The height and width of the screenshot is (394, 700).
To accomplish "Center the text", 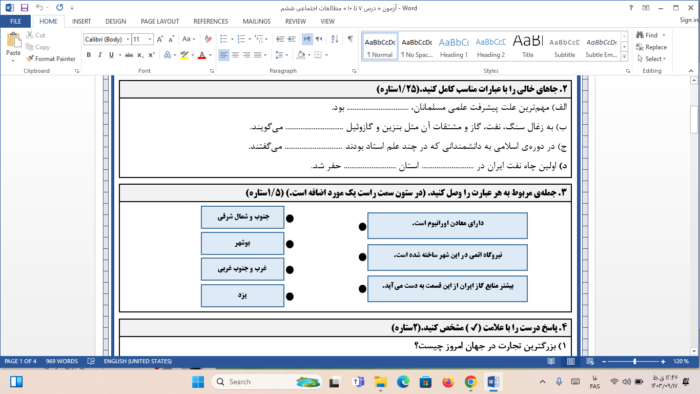I will [235, 55].
